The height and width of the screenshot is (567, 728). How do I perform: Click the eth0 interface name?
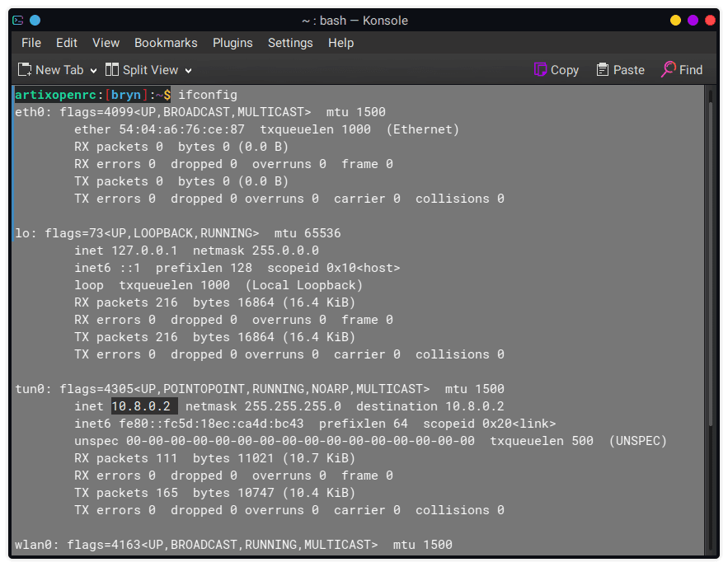pyautogui.click(x=30, y=112)
